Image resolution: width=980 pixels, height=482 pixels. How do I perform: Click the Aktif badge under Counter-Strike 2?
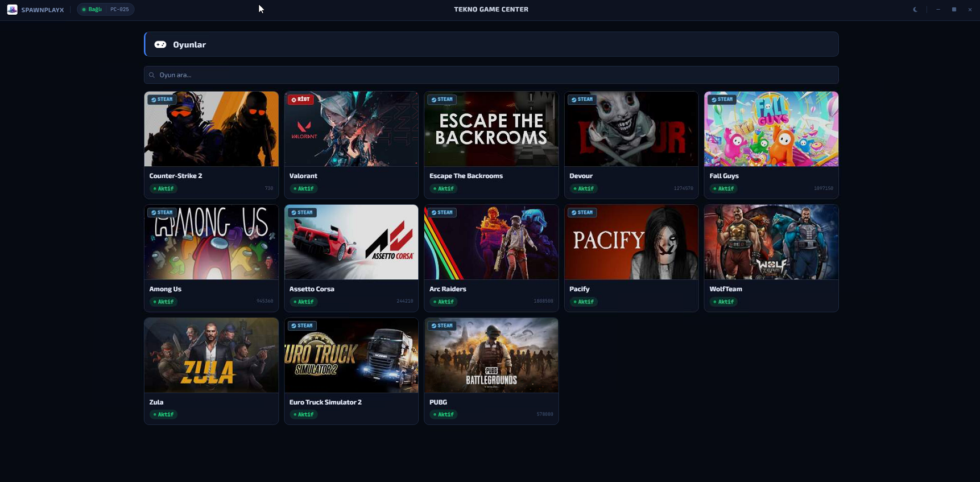(x=163, y=188)
